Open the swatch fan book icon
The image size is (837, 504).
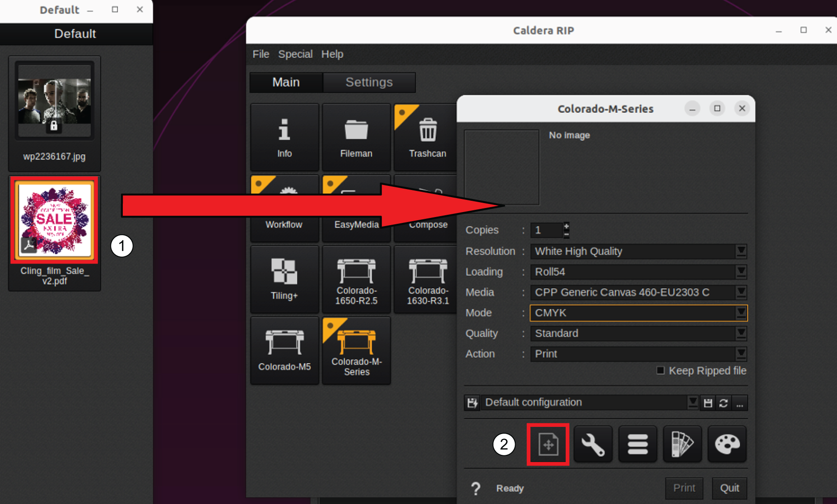coord(682,444)
